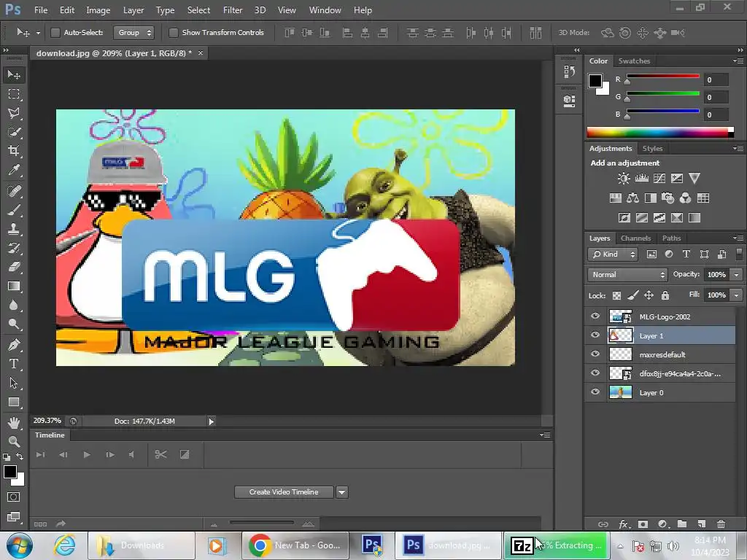Hide Layer 0 visibility eye
The width and height of the screenshot is (747, 560).
[x=595, y=392]
